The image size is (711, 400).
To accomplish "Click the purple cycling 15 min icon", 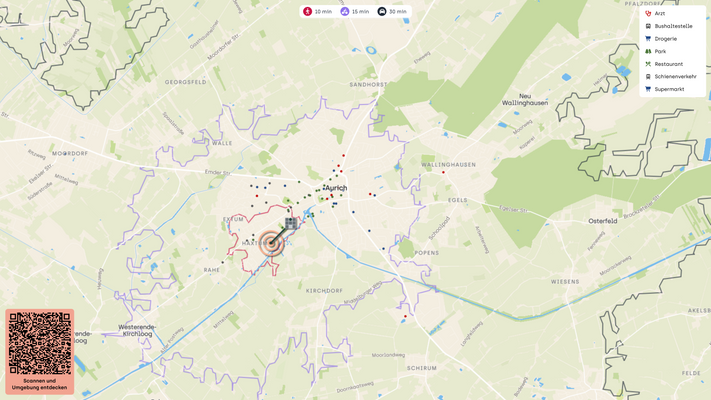I will (345, 11).
